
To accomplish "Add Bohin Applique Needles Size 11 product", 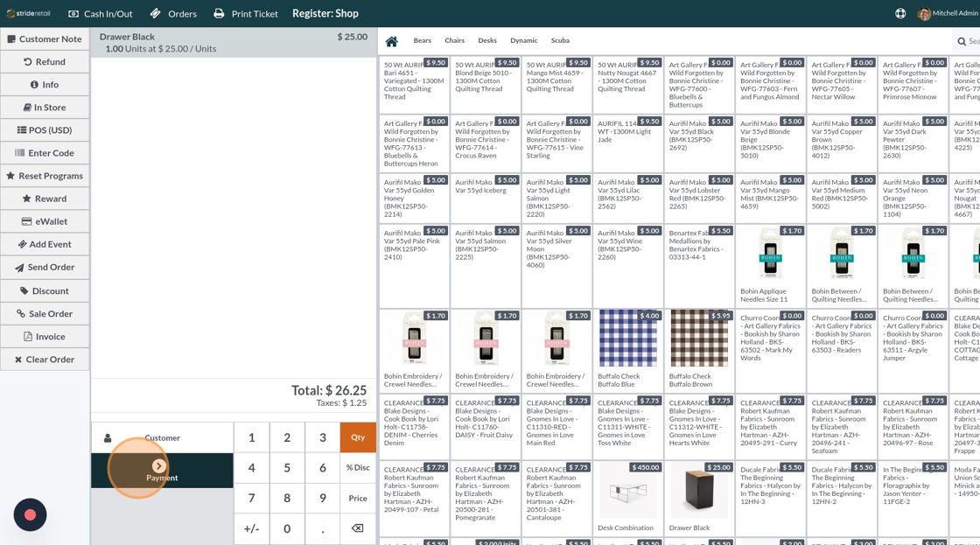I will pyautogui.click(x=770, y=265).
